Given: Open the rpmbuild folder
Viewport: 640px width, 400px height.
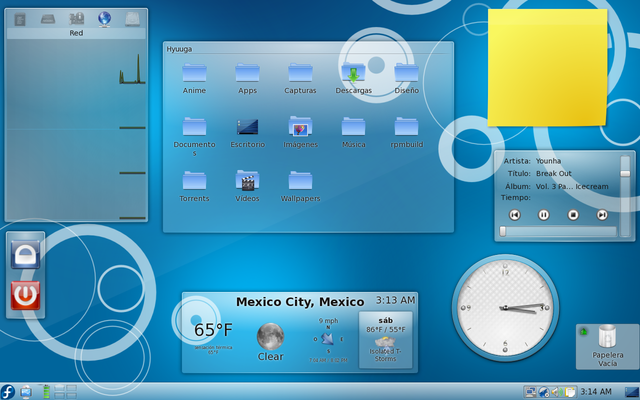Looking at the screenshot, I should tap(407, 132).
